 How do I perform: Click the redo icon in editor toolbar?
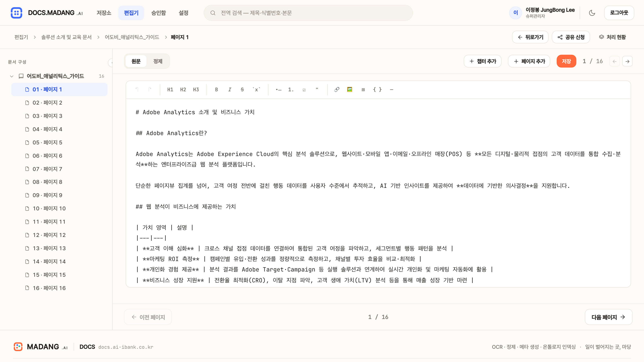pos(150,89)
